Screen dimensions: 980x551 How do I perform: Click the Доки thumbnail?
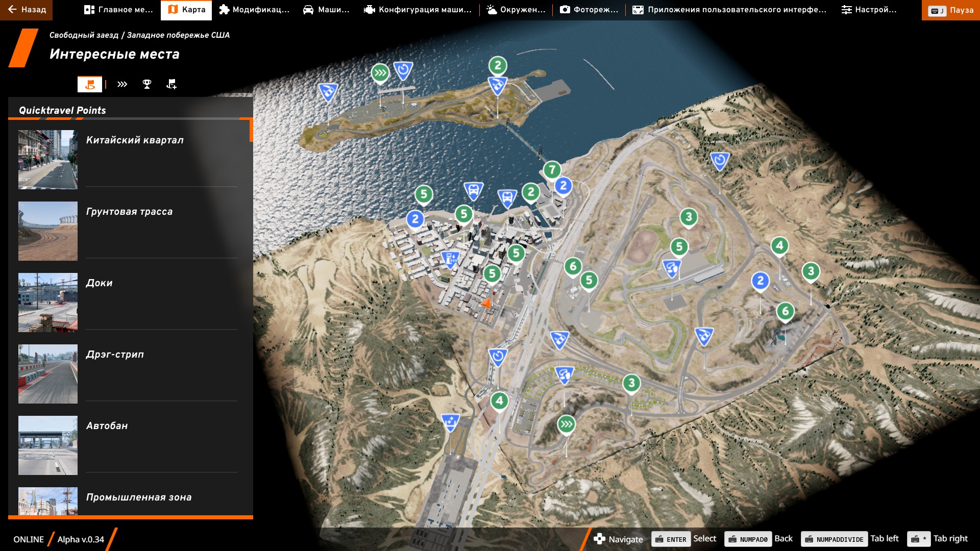pyautogui.click(x=48, y=303)
